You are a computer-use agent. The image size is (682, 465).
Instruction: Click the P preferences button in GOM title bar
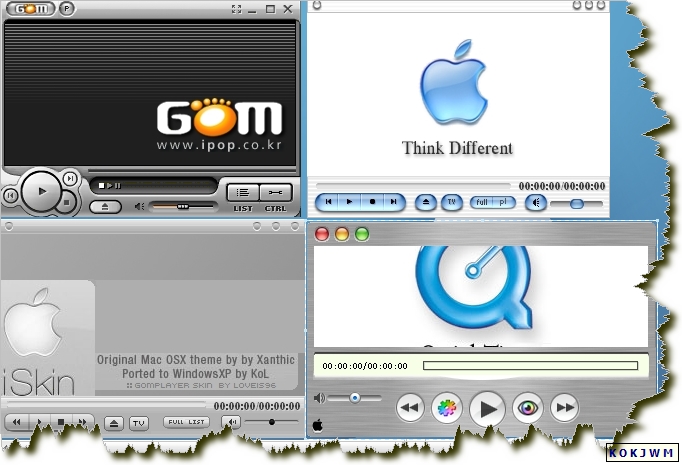(x=67, y=9)
